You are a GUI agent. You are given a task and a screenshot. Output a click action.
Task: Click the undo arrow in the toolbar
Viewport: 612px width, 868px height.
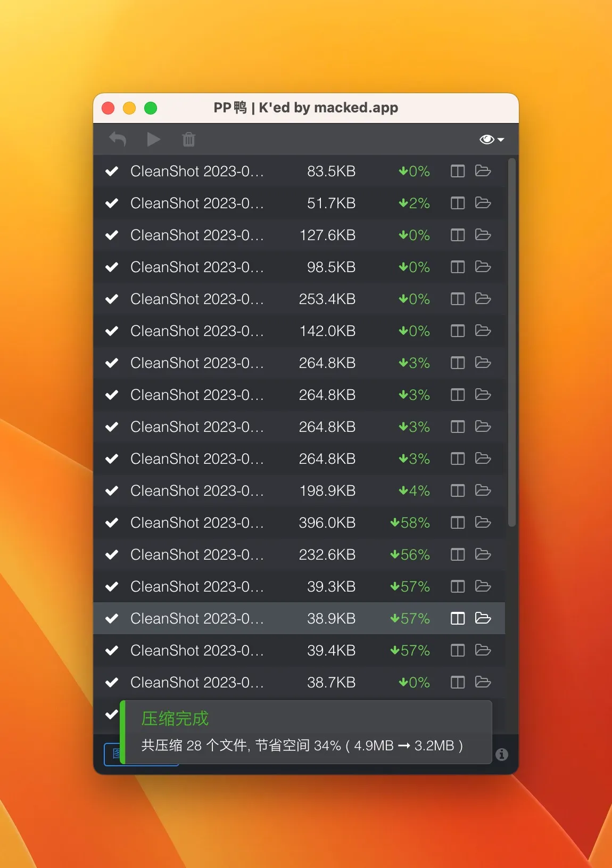(x=118, y=140)
